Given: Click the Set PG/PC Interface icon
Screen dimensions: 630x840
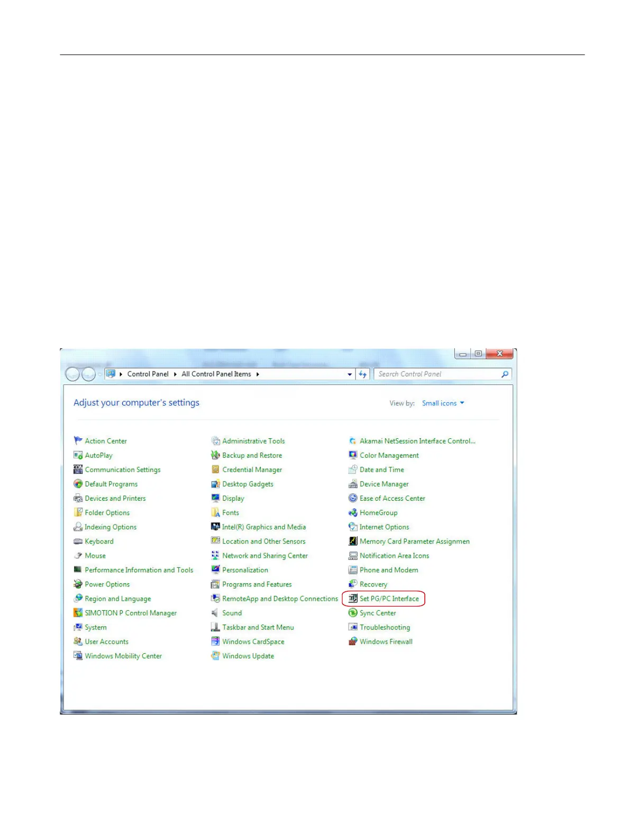Looking at the screenshot, I should (x=353, y=598).
